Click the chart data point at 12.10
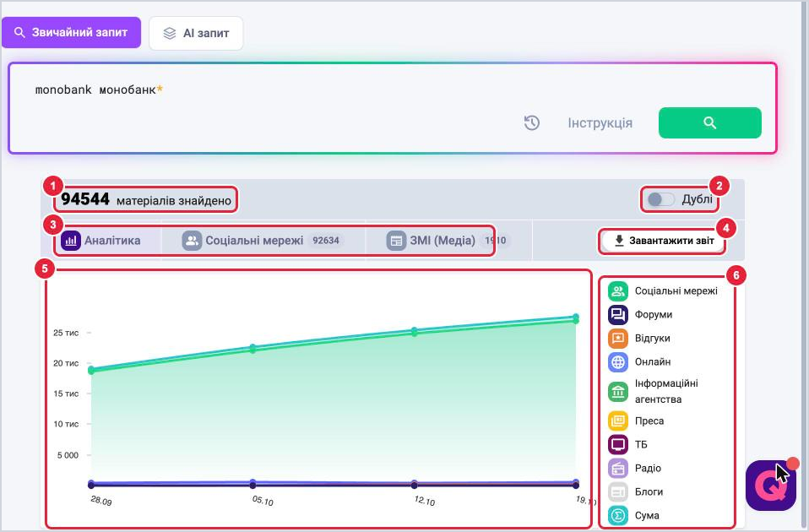Viewport: 809px width, 532px height. tap(415, 331)
